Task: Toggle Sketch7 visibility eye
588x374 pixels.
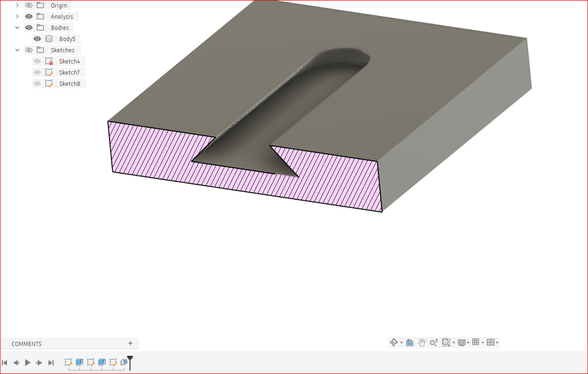Action: tap(37, 72)
